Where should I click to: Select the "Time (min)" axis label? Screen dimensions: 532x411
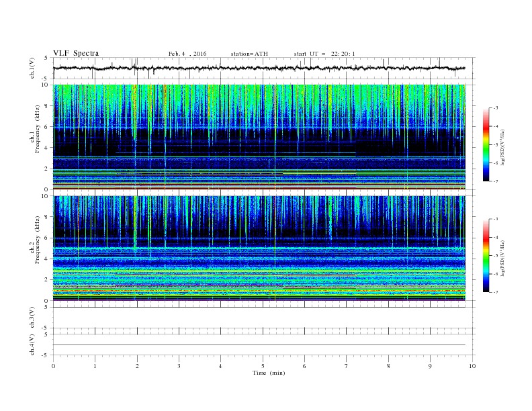pos(269,373)
